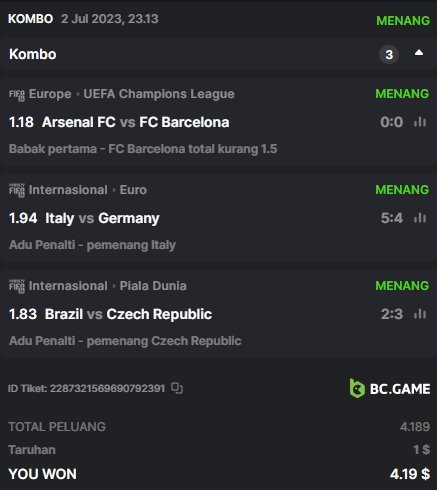Select the Piala Dunia competition label
The image size is (437, 490).
coord(153,286)
